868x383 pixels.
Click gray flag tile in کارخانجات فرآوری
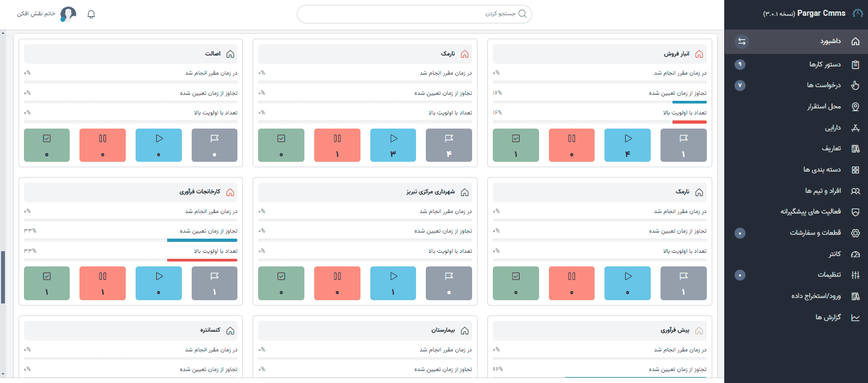point(215,283)
